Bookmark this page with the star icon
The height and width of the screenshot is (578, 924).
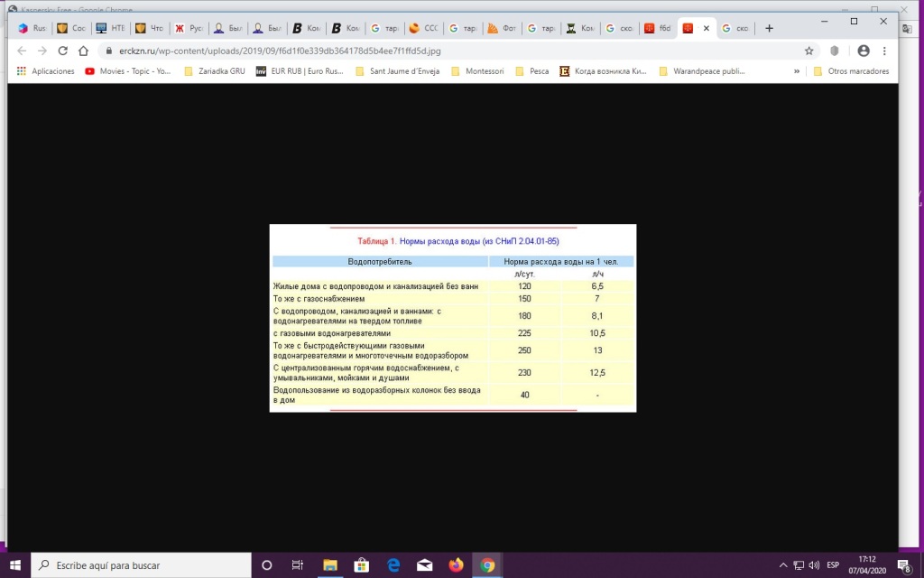[808, 51]
